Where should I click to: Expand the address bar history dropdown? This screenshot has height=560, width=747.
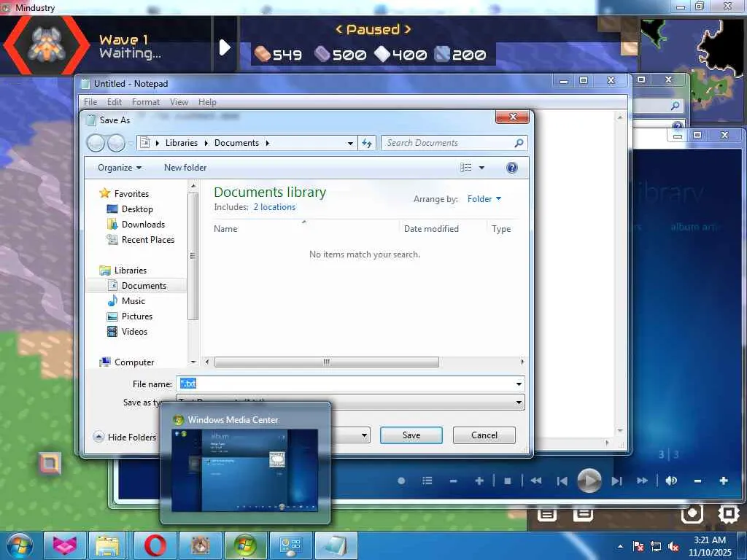tap(350, 143)
